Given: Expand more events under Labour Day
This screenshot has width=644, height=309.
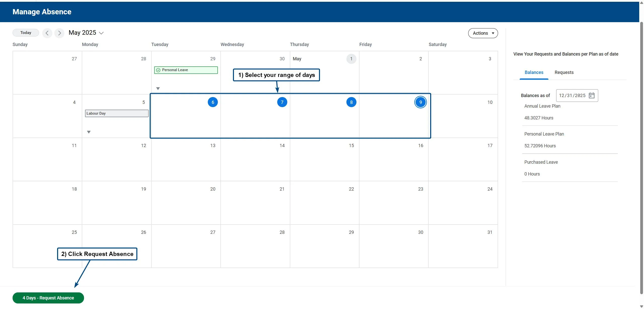Looking at the screenshot, I should click(89, 132).
